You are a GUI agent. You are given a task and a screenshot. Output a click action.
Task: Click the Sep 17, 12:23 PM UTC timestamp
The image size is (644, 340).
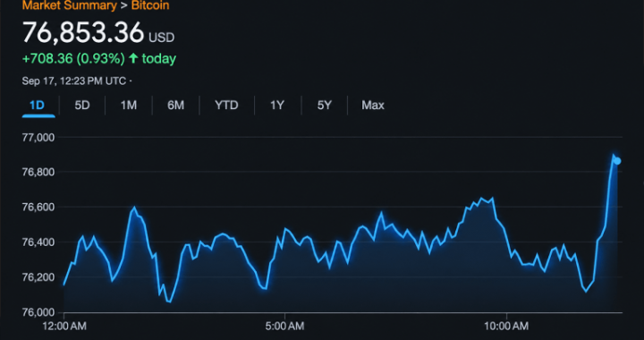click(x=74, y=81)
